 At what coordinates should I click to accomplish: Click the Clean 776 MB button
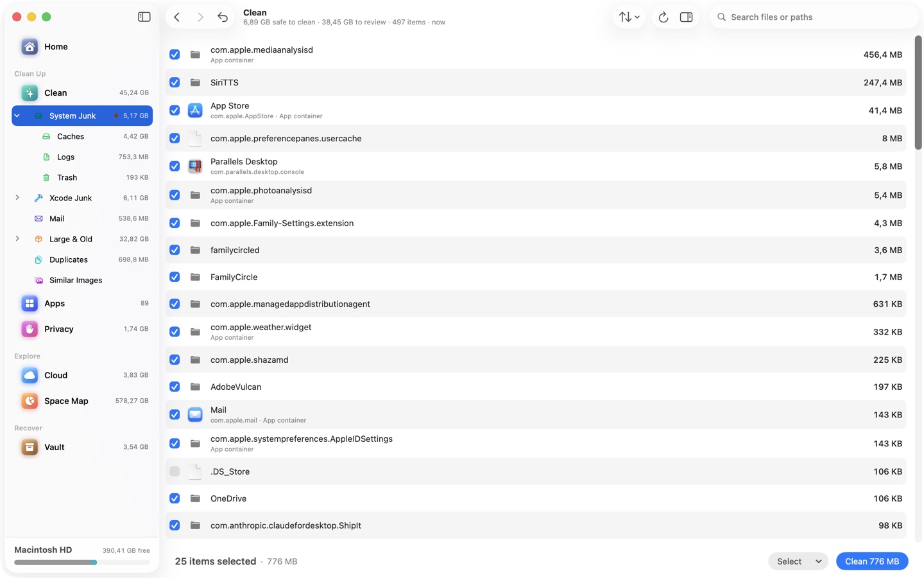click(x=872, y=561)
